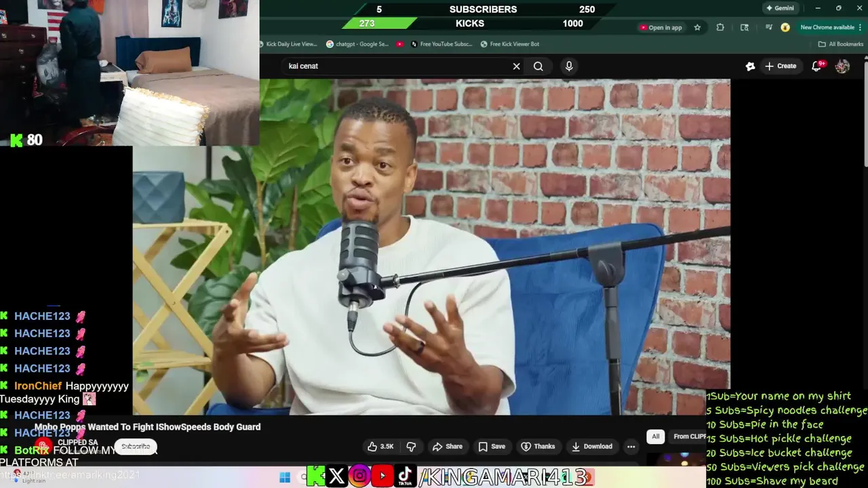Open the All Bookmarks folder
The image size is (868, 488).
[x=841, y=44]
